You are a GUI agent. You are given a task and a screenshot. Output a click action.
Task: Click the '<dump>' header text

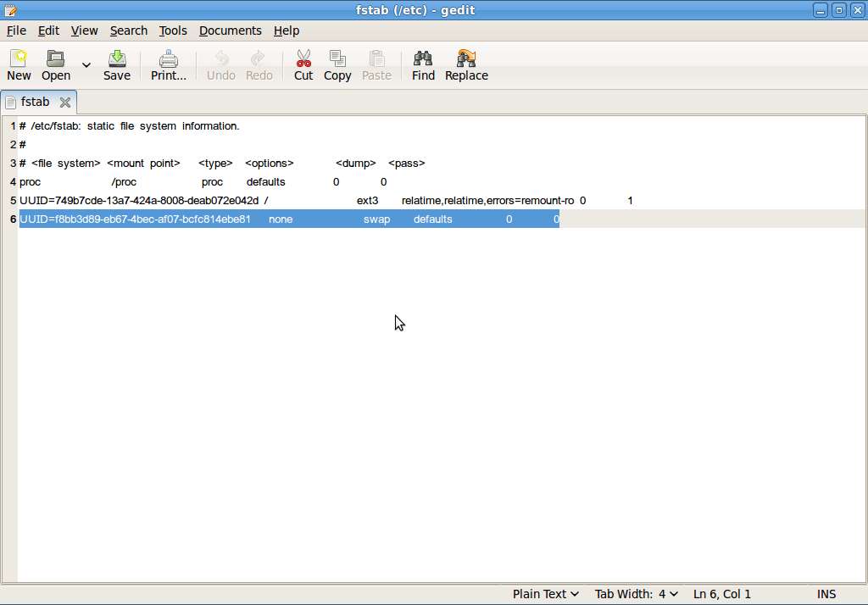tap(355, 164)
